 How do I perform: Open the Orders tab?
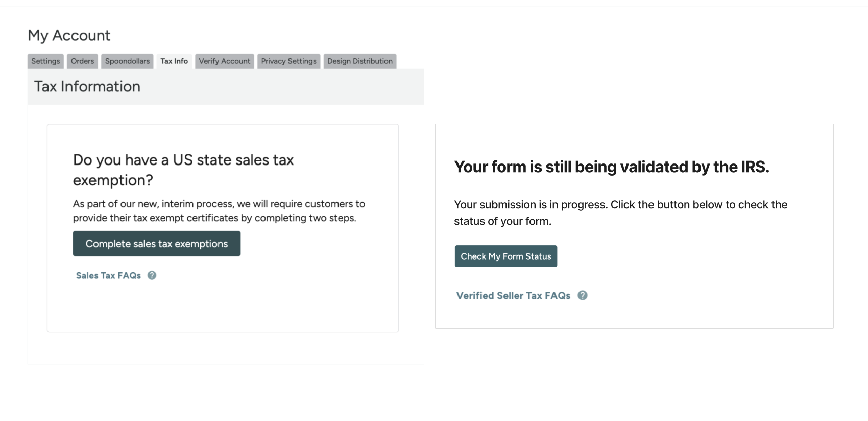click(x=82, y=61)
